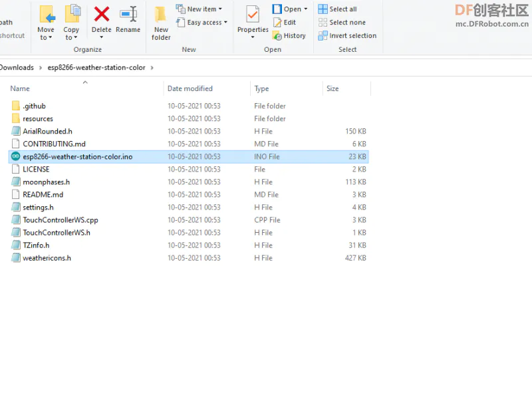This screenshot has height=407, width=532.
Task: Expand the Easy access dropdown
Action: pyautogui.click(x=225, y=23)
